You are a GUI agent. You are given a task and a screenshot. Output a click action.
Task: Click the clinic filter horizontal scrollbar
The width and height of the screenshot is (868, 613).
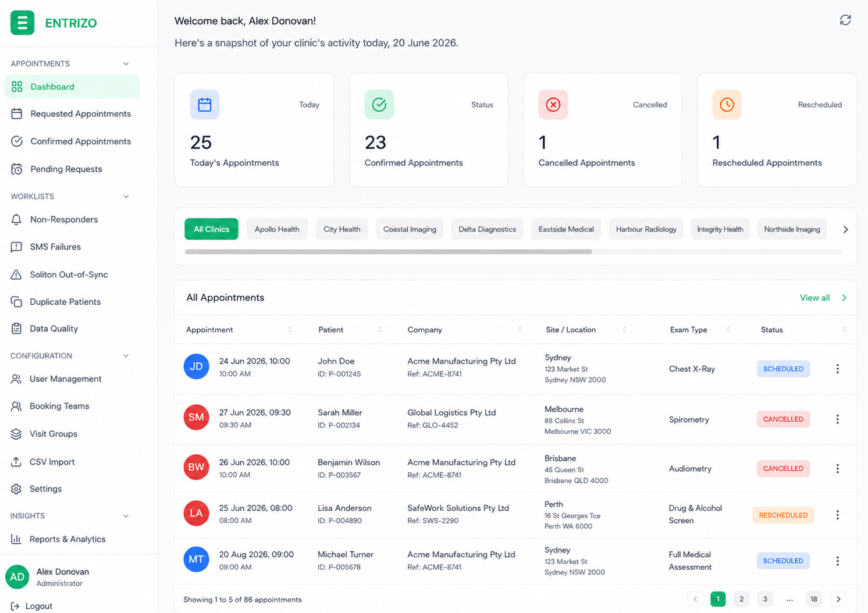pos(388,252)
